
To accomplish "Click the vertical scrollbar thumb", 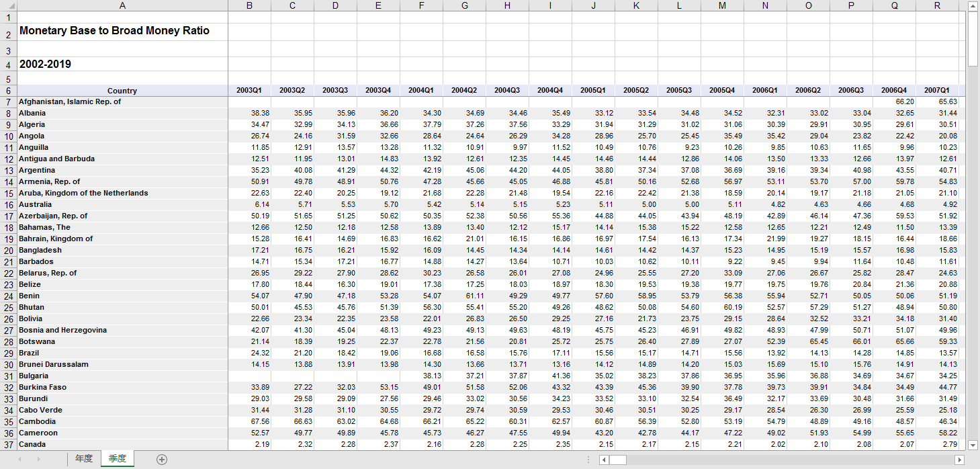I will click(x=973, y=39).
